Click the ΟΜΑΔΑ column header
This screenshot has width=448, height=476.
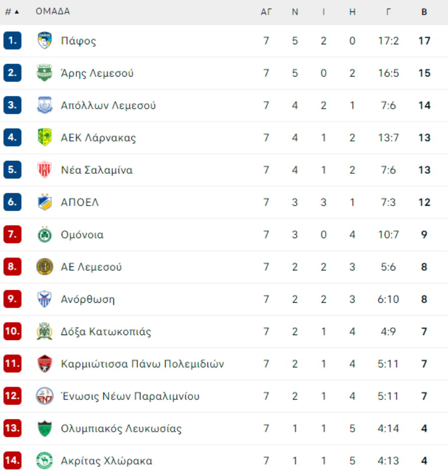(53, 11)
